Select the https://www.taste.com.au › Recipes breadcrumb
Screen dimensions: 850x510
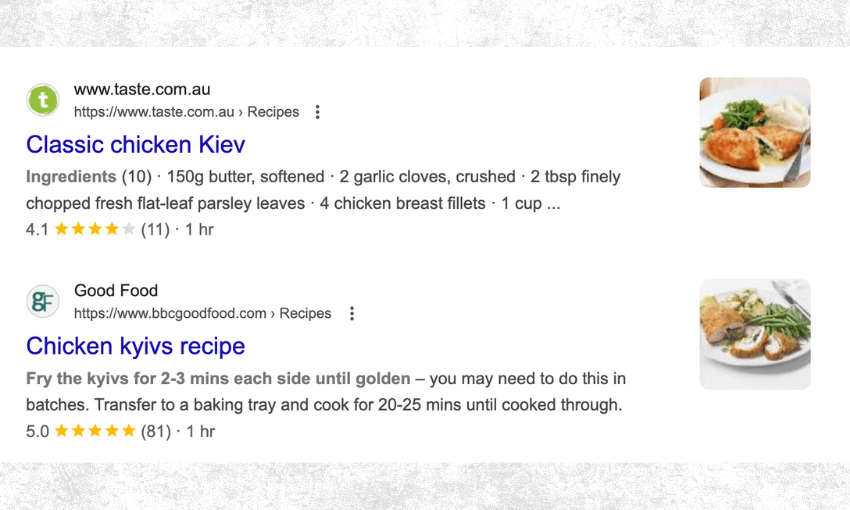(x=186, y=112)
